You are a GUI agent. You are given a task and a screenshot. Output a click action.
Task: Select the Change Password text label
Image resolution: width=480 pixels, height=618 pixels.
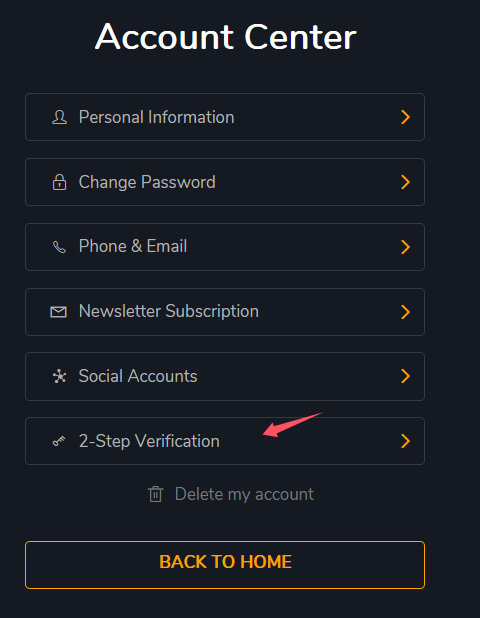(147, 182)
